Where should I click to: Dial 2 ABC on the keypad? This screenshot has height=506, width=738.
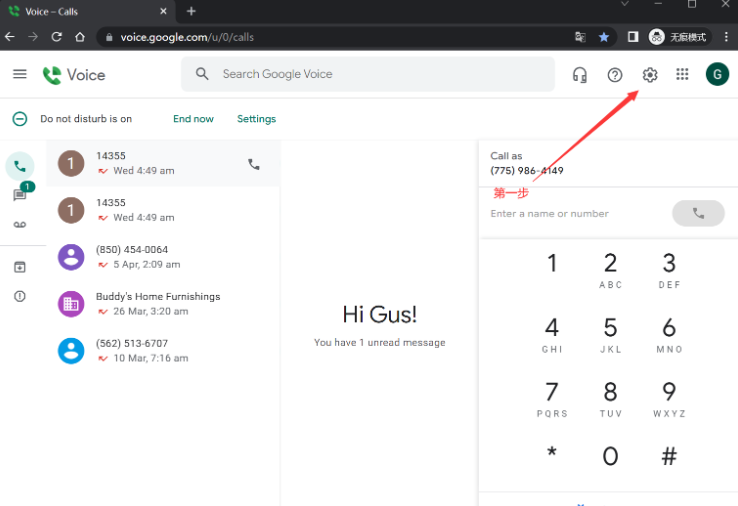point(610,269)
